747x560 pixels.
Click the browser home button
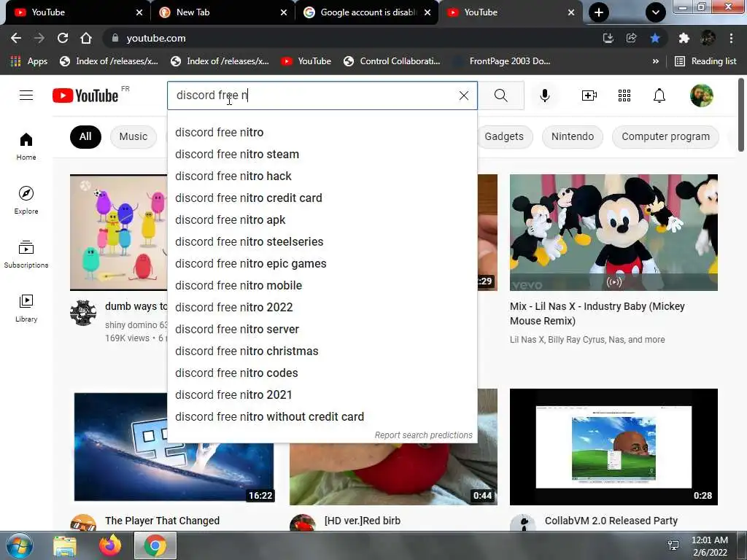point(86,38)
